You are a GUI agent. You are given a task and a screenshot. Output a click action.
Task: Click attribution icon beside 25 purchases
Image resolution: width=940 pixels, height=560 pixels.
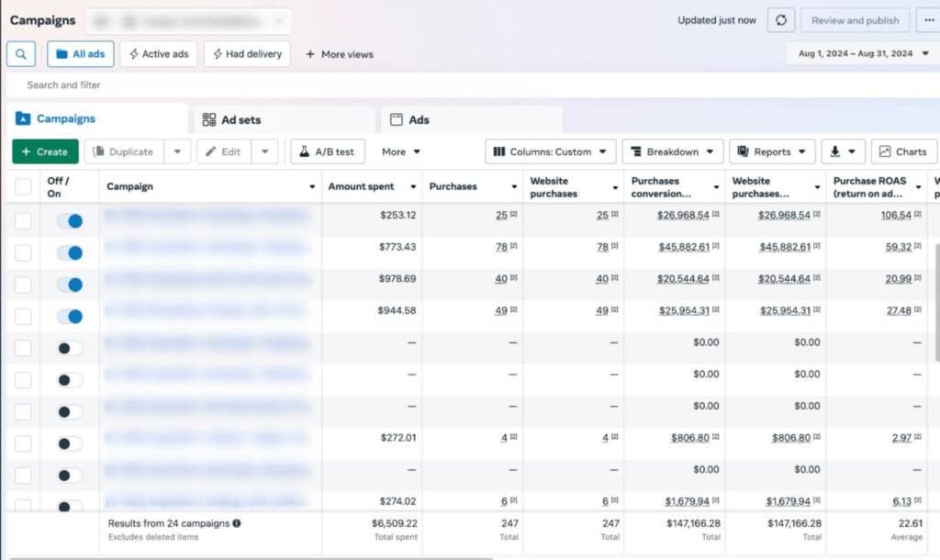coord(514,214)
